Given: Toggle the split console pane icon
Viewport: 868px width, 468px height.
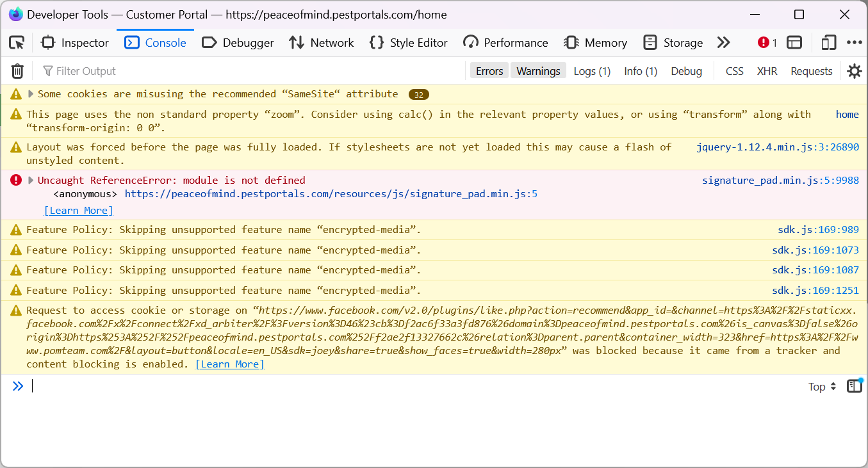Looking at the screenshot, I should point(794,42).
